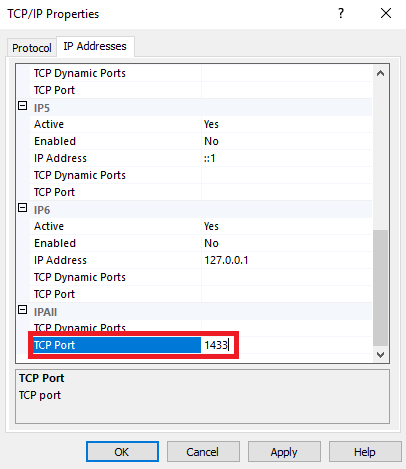Select the IP Addresses tab
This screenshot has width=406, height=469.
(x=95, y=46)
